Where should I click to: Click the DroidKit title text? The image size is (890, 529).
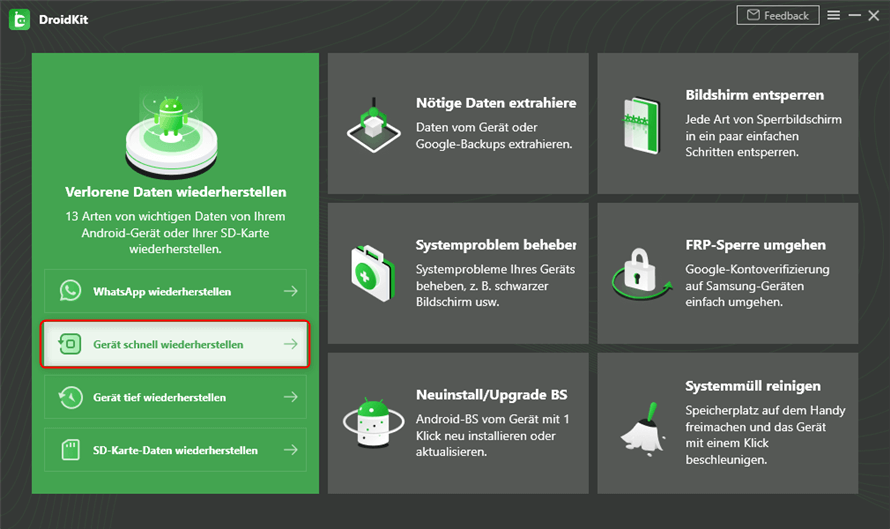click(x=63, y=19)
